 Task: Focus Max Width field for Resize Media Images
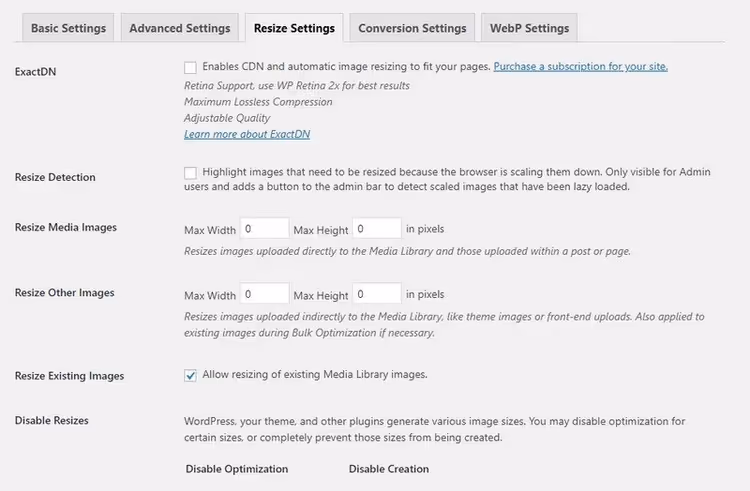point(265,229)
